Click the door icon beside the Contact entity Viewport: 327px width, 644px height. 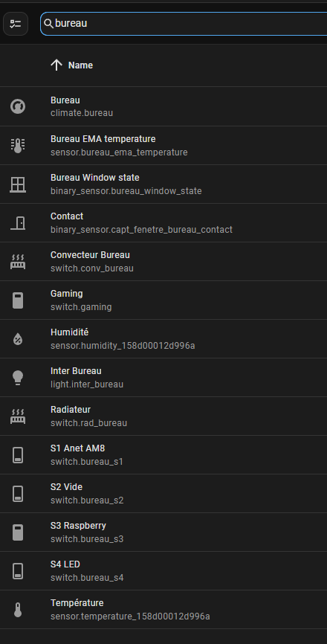click(18, 223)
